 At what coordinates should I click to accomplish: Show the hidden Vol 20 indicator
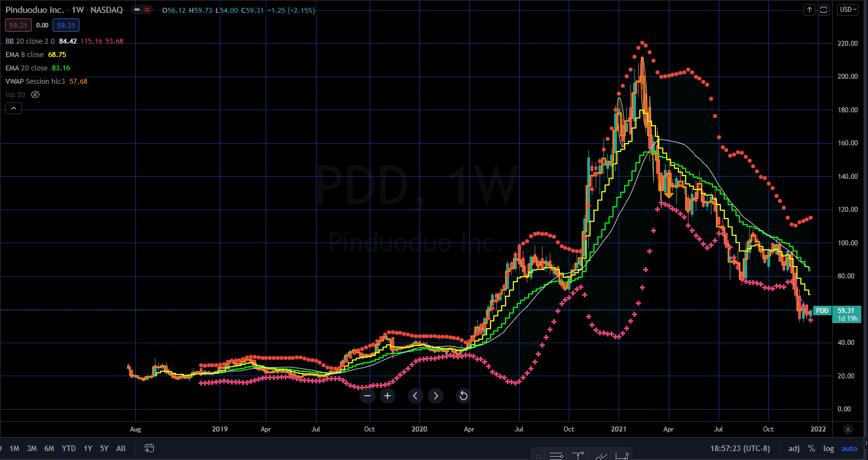tap(35, 94)
